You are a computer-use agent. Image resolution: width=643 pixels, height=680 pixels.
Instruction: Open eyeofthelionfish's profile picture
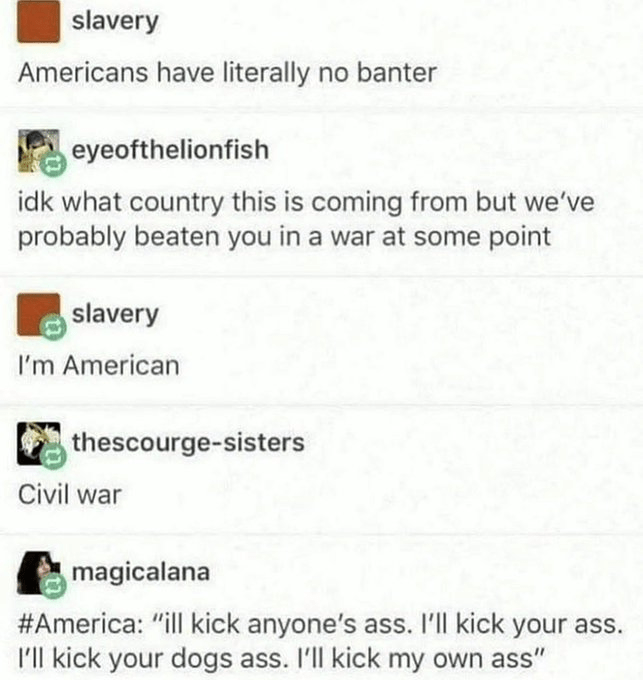pyautogui.click(x=39, y=150)
